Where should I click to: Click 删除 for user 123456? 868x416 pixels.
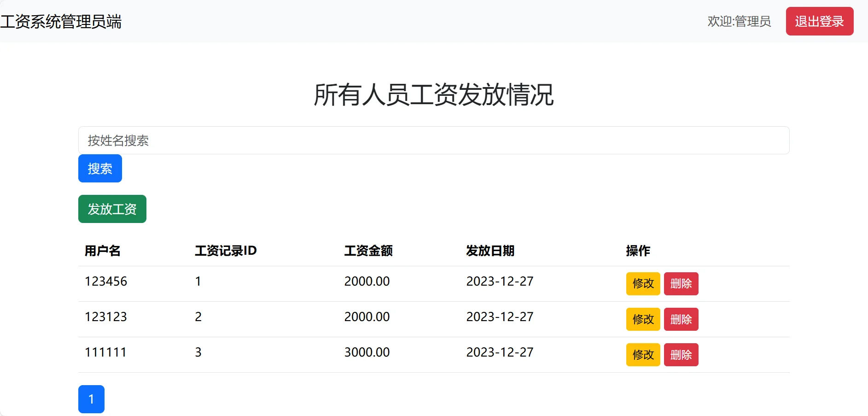681,284
